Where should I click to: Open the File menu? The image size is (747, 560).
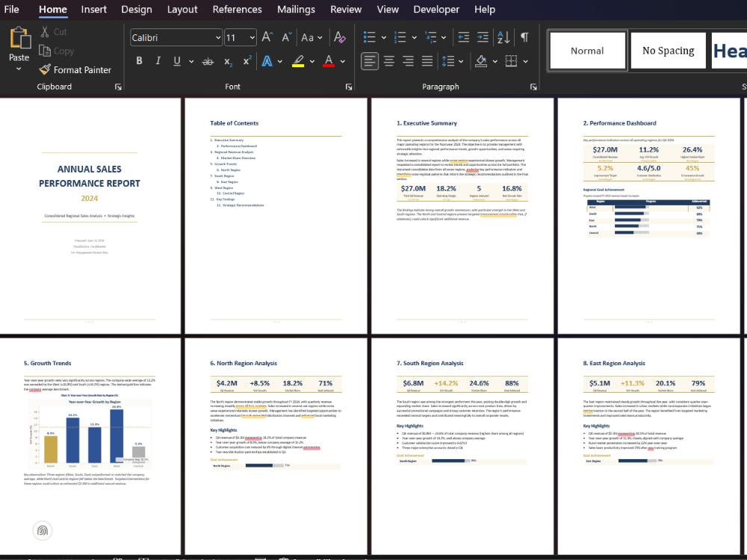(11, 10)
